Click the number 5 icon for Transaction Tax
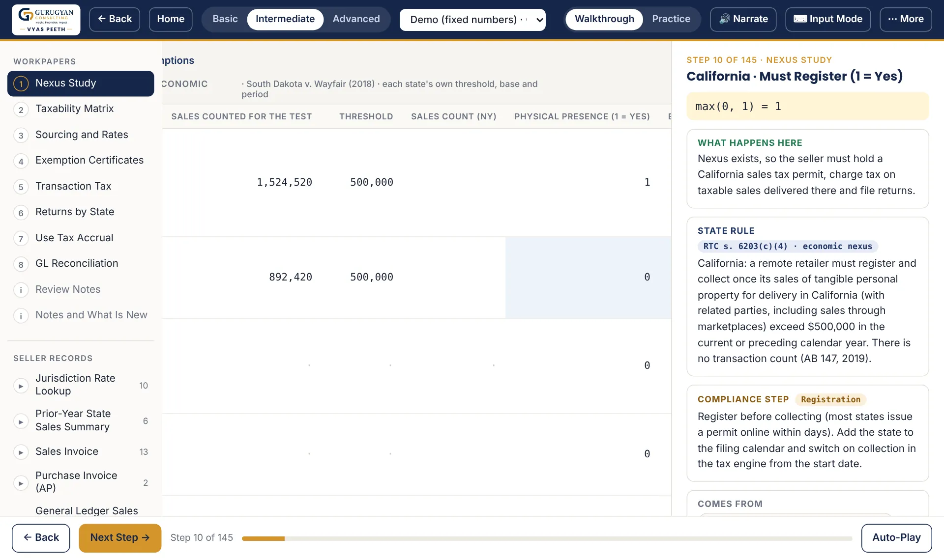Screen dimensions: 944x560 click(x=21, y=187)
